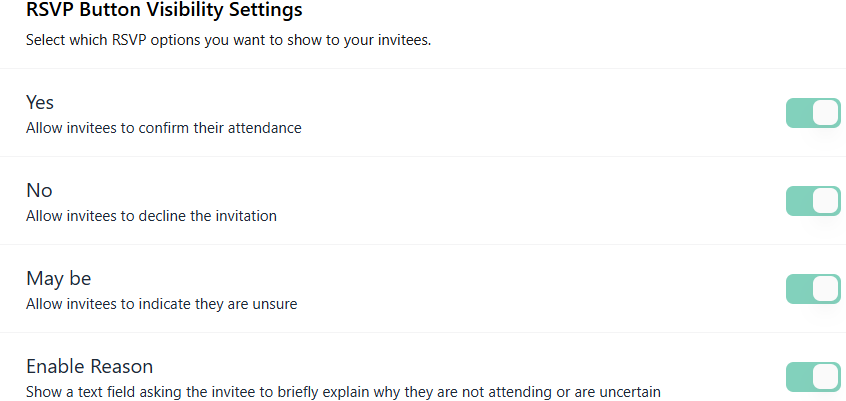846x401 pixels.
Task: Click the 'Show a text field' description
Action: (x=343, y=392)
